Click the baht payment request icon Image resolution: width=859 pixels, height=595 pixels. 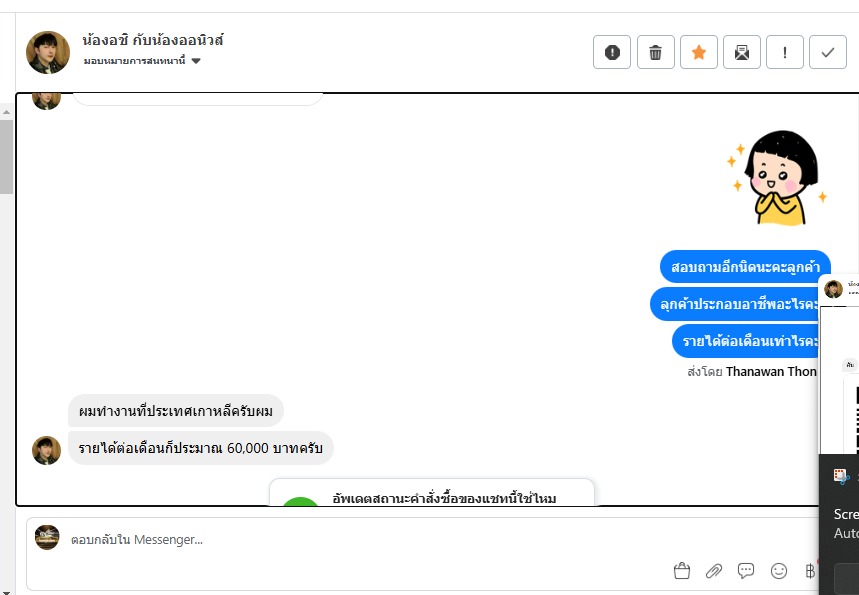(810, 571)
